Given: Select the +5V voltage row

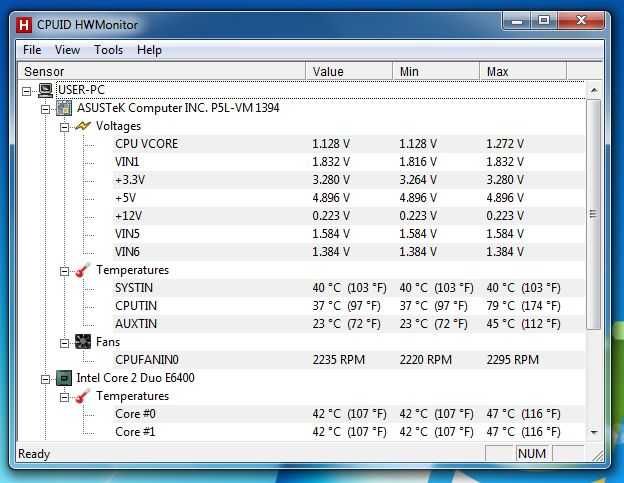Looking at the screenshot, I should click(x=348, y=198).
